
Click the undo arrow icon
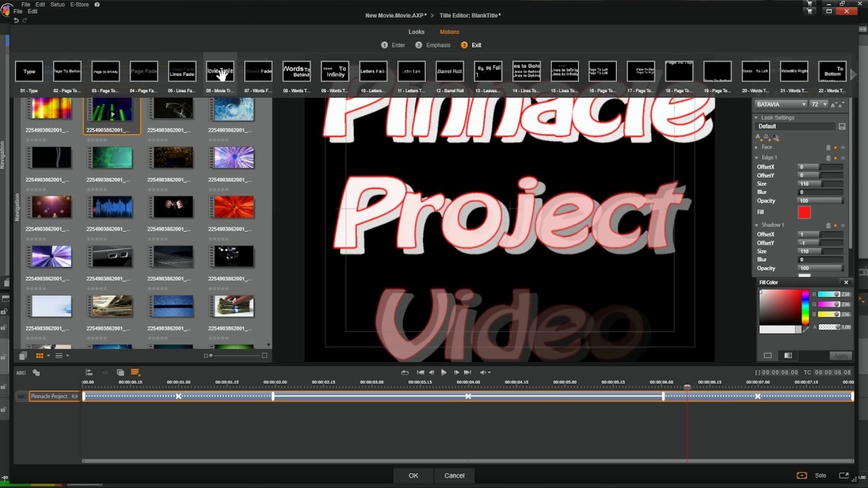click(x=16, y=20)
